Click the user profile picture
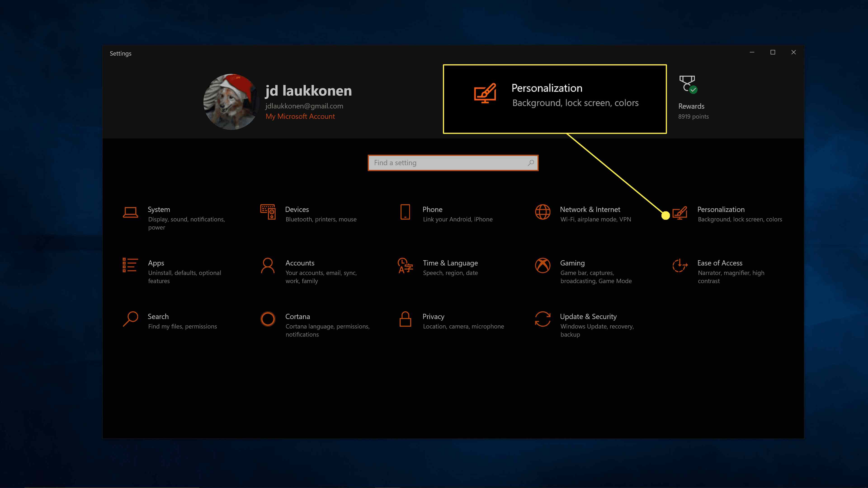Image resolution: width=868 pixels, height=488 pixels. [x=231, y=102]
